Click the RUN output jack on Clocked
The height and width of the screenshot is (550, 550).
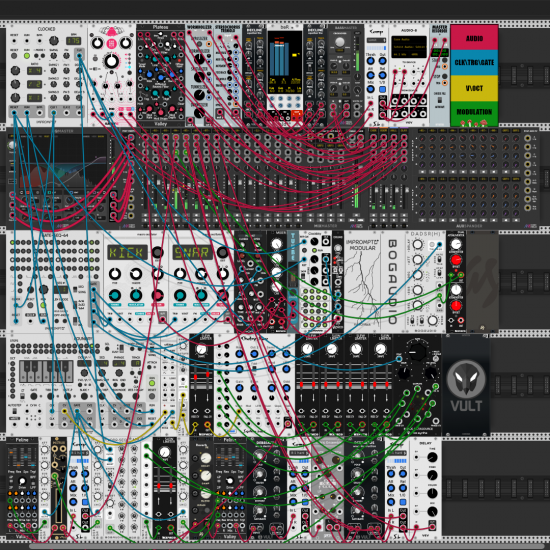[27, 113]
